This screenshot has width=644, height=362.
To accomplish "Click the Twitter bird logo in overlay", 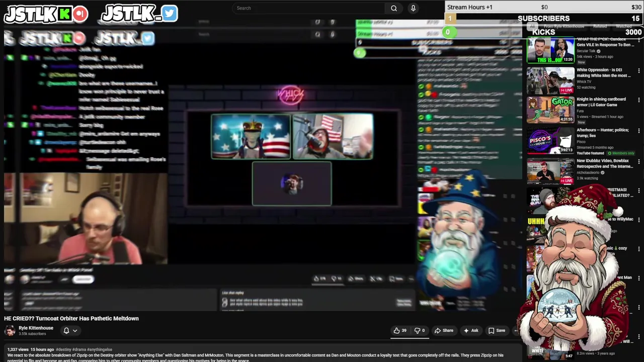I will click(x=170, y=14).
